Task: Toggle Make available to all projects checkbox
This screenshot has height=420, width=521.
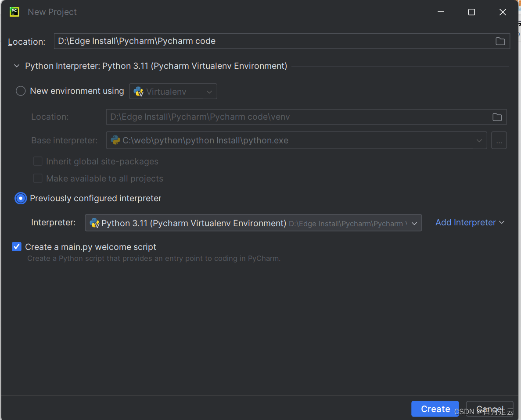Action: 38,178
